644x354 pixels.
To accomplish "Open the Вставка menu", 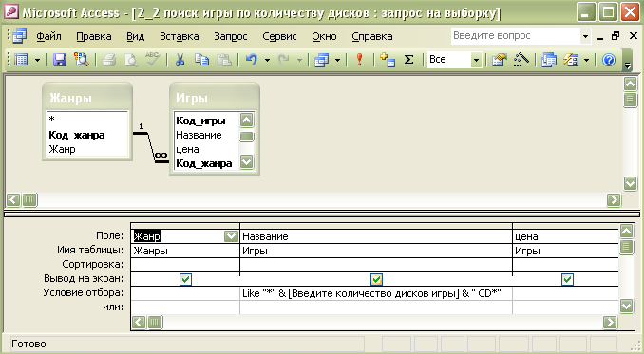I will (180, 36).
